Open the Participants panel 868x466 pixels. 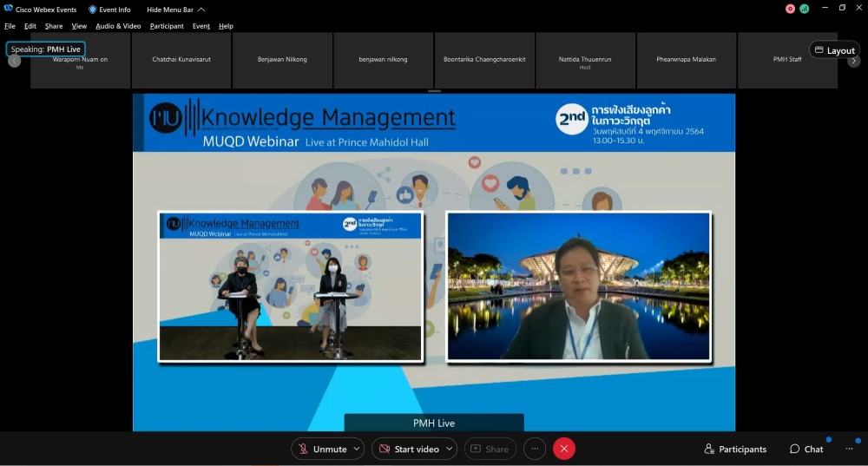point(734,449)
